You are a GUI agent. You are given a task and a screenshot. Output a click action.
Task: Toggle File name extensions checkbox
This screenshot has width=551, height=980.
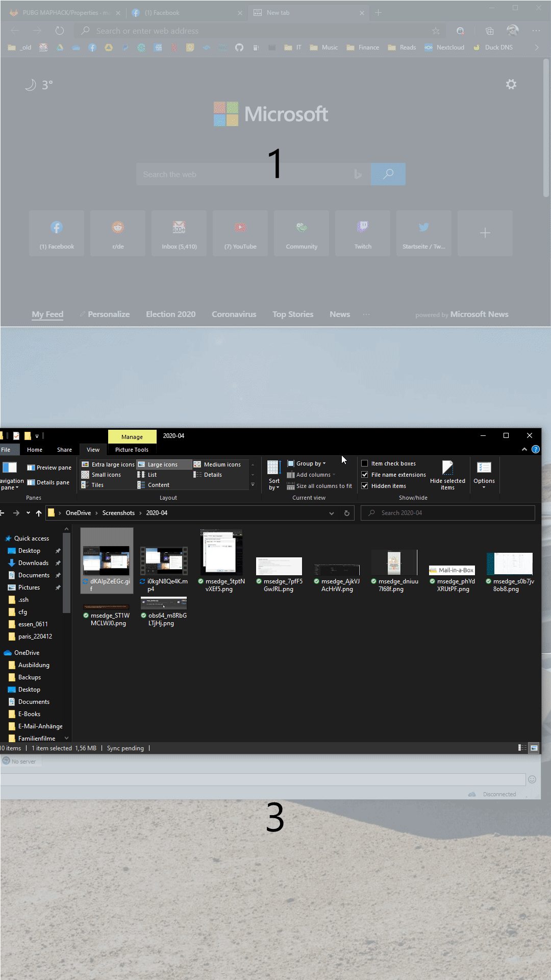393,475
